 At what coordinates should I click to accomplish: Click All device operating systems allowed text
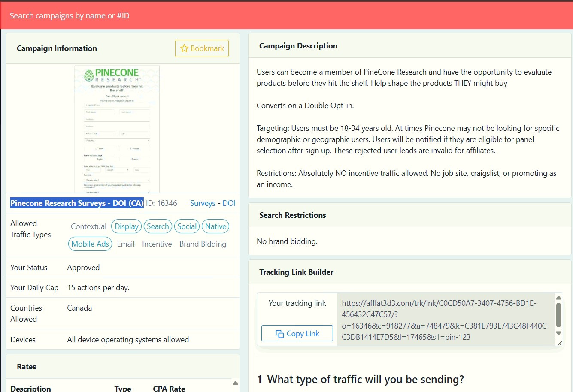128,340
